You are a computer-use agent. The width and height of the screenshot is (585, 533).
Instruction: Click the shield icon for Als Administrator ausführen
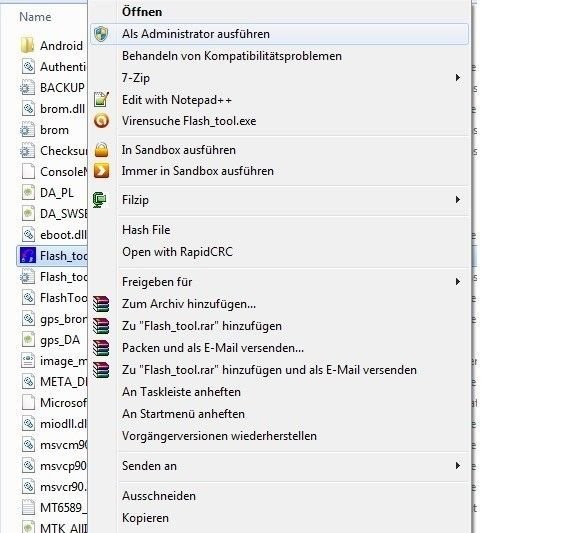[x=101, y=34]
